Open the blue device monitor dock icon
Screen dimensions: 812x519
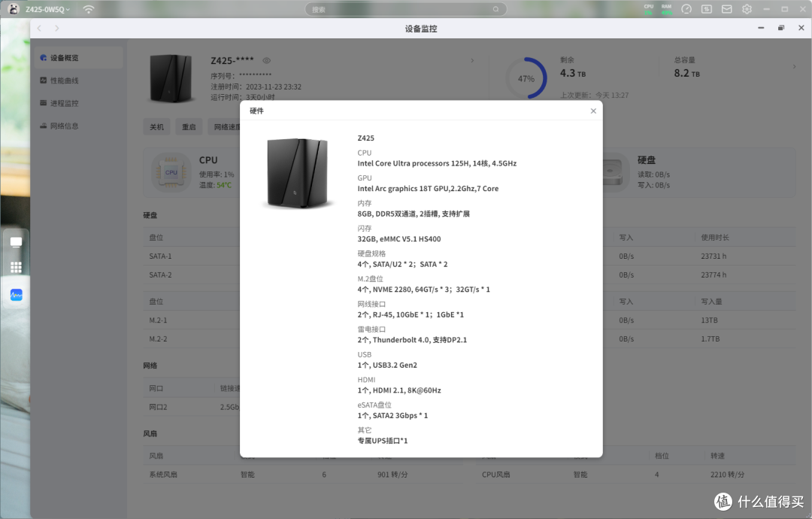click(x=16, y=296)
